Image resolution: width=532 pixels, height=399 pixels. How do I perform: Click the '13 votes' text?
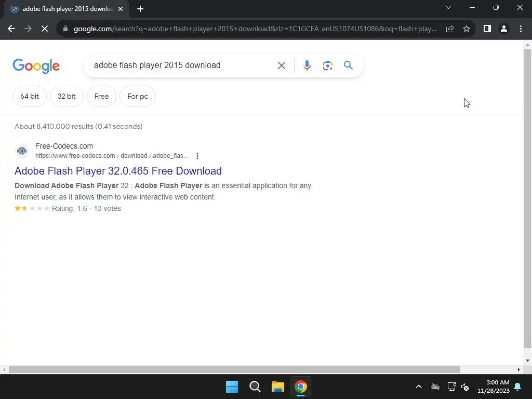107,208
